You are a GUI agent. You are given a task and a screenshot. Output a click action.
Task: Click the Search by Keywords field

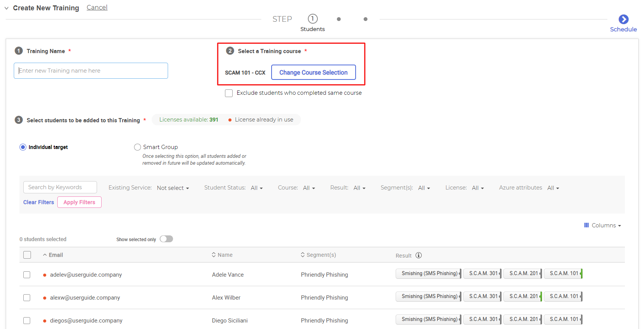click(x=60, y=187)
